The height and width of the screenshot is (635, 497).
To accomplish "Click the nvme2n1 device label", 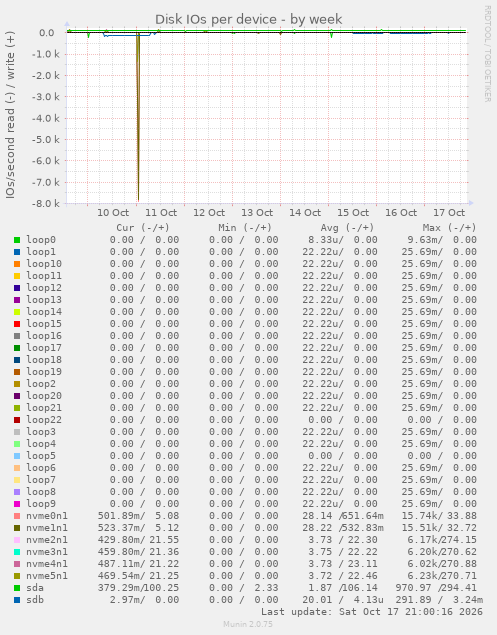I will [47, 540].
